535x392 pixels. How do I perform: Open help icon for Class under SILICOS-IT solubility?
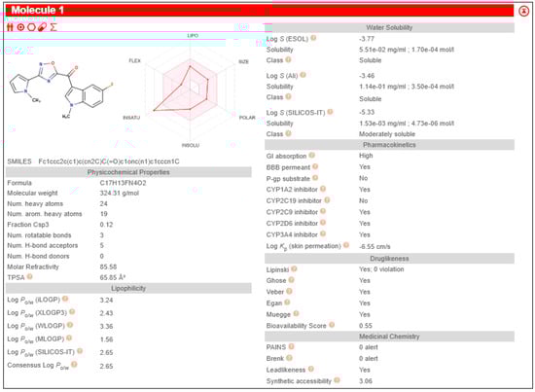pos(288,133)
